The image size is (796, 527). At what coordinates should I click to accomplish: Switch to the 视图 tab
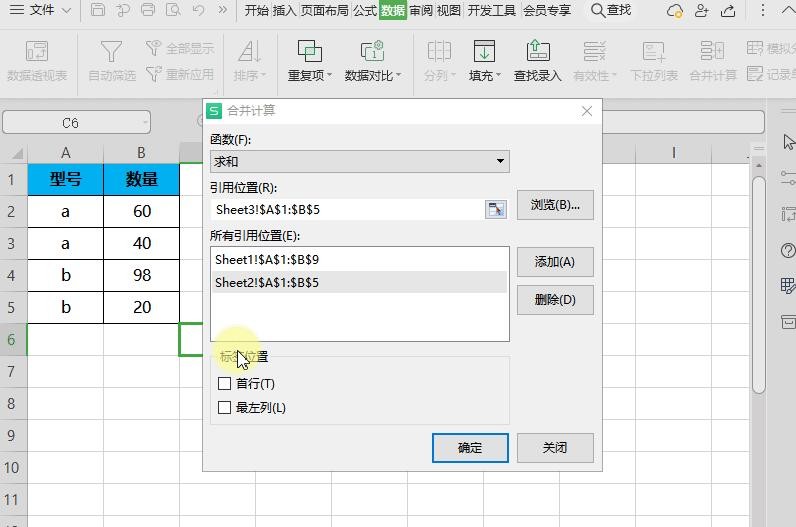tap(449, 10)
